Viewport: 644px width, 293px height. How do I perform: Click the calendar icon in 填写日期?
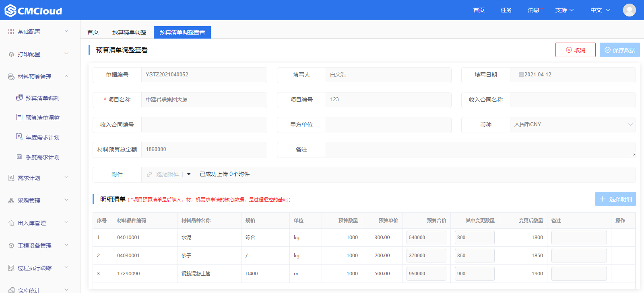[x=521, y=75]
